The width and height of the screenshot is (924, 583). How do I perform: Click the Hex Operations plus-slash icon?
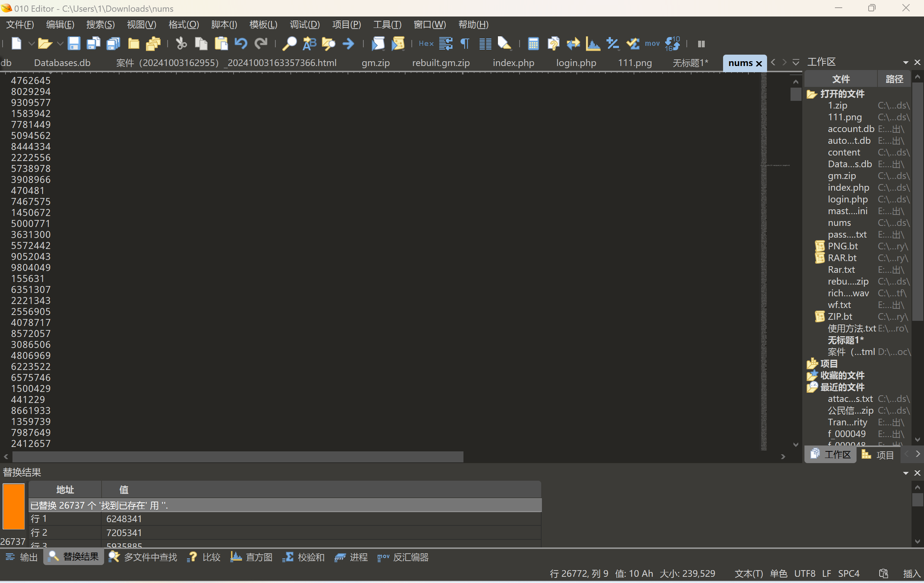[x=613, y=44]
